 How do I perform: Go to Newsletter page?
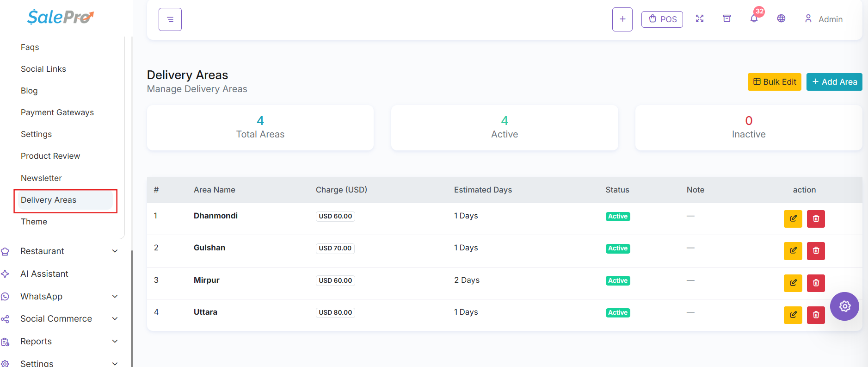click(41, 178)
